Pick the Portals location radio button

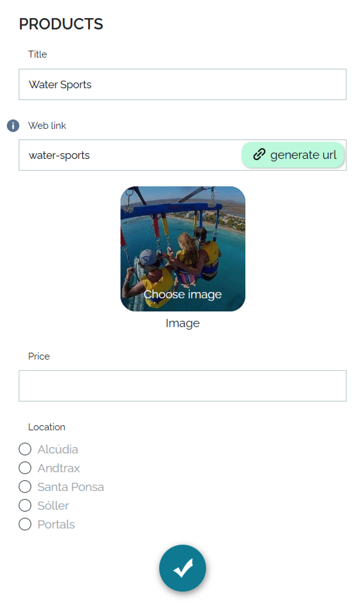coord(25,524)
